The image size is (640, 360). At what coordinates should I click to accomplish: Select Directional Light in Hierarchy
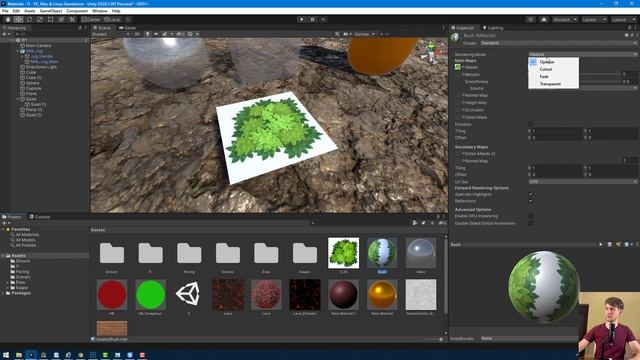41,67
